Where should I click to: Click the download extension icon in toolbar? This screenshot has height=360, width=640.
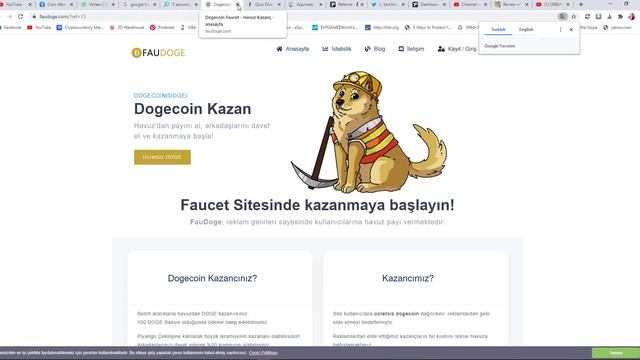[609, 16]
